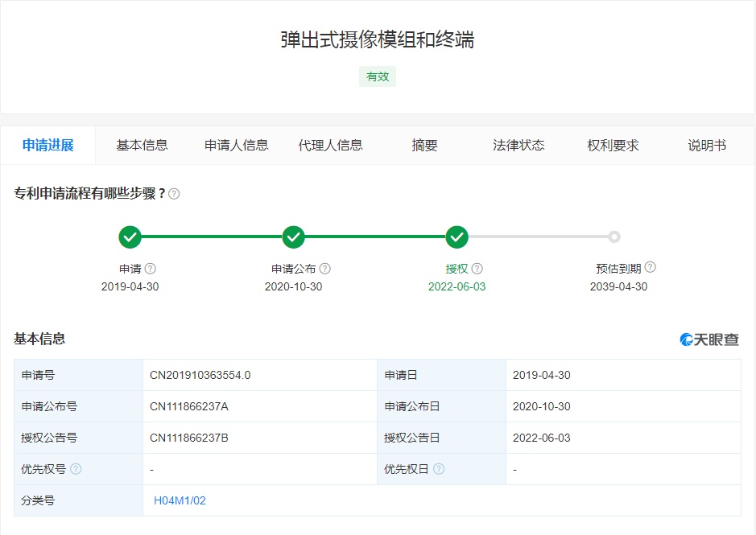The height and width of the screenshot is (535, 756).
Task: Click the 申请公布日 value 2020-10-30 in table
Action: pos(542,406)
